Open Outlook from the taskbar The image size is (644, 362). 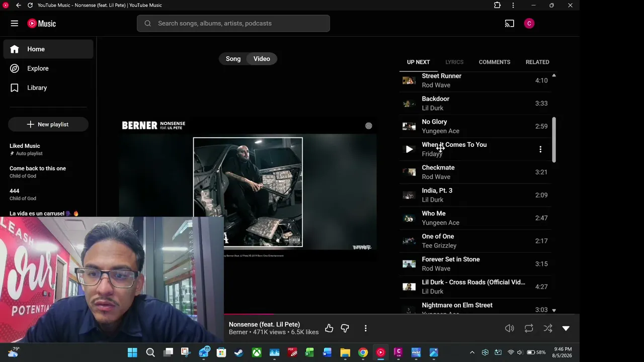coord(204,352)
